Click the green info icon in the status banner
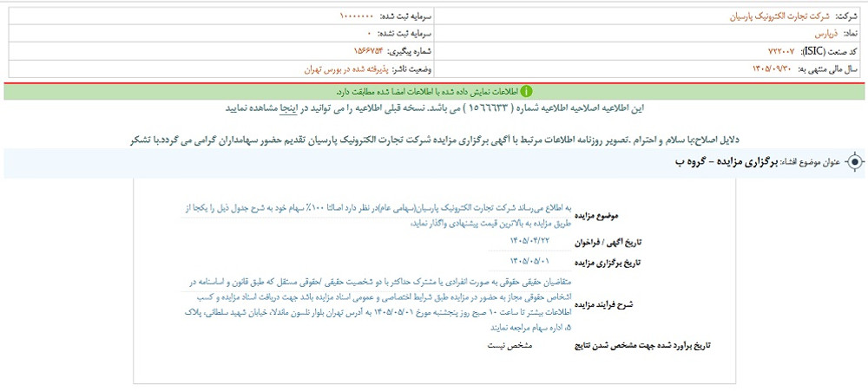The height and width of the screenshot is (391, 868). tap(527, 91)
